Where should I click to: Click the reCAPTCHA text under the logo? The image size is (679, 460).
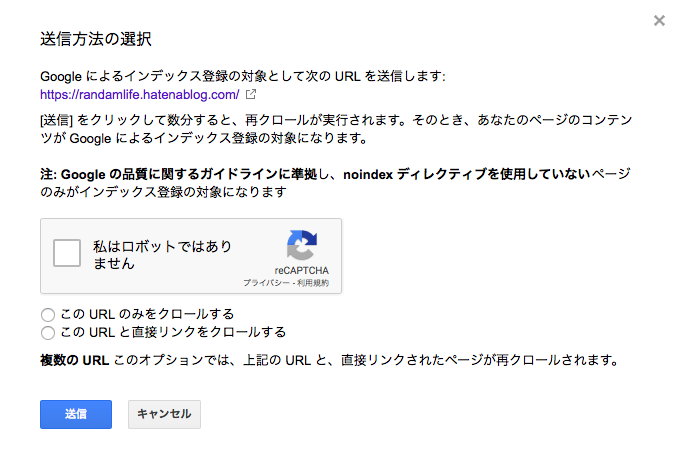(301, 270)
